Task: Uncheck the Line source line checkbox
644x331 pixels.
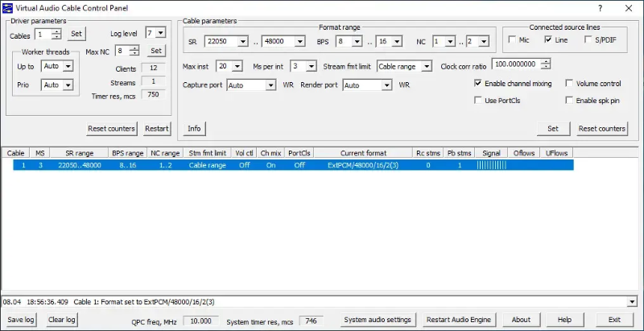Action: pos(548,39)
